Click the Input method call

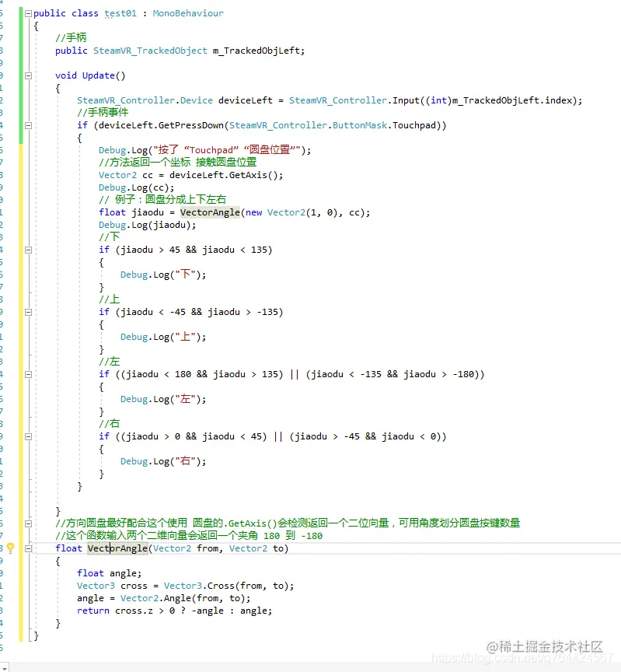coord(406,100)
